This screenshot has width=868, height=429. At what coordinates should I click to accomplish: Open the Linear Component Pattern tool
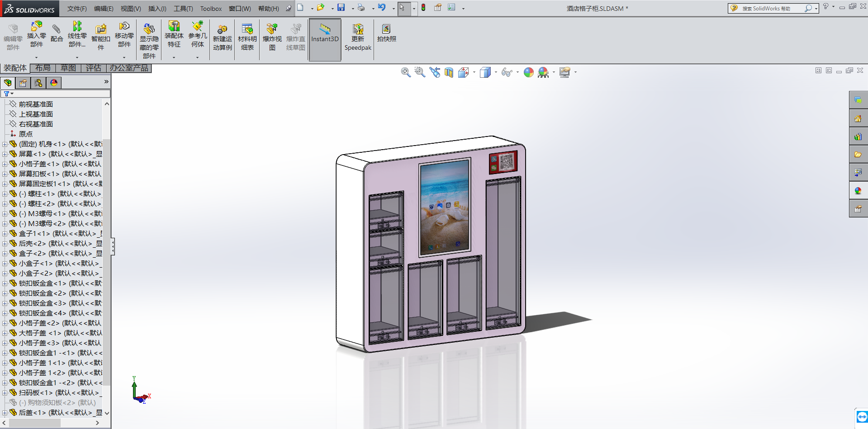[x=77, y=34]
